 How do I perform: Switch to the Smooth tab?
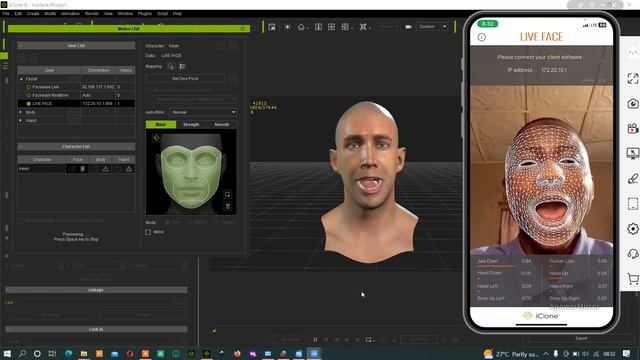222,124
